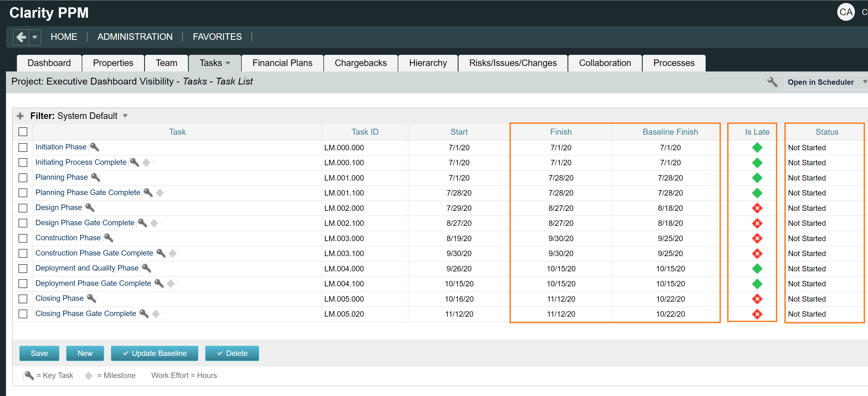This screenshot has width=868, height=396.
Task: Click key task icon next to Initiation Phase
Action: tap(94, 147)
